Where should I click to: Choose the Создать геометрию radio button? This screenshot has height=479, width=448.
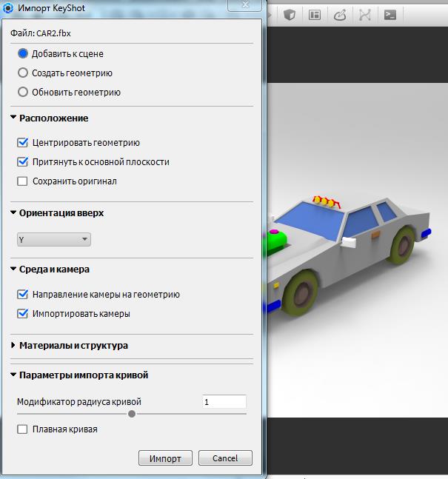pos(23,73)
